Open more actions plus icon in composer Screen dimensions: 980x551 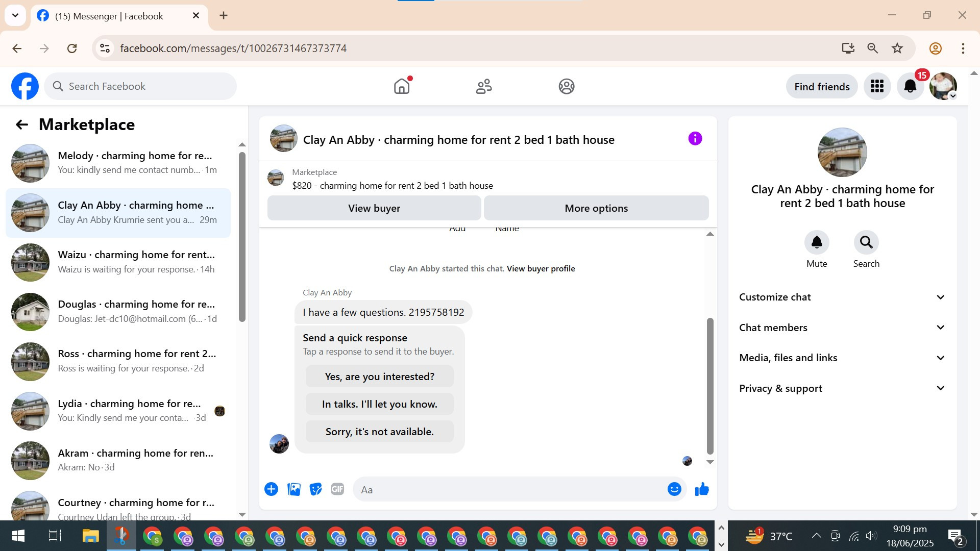[271, 489]
